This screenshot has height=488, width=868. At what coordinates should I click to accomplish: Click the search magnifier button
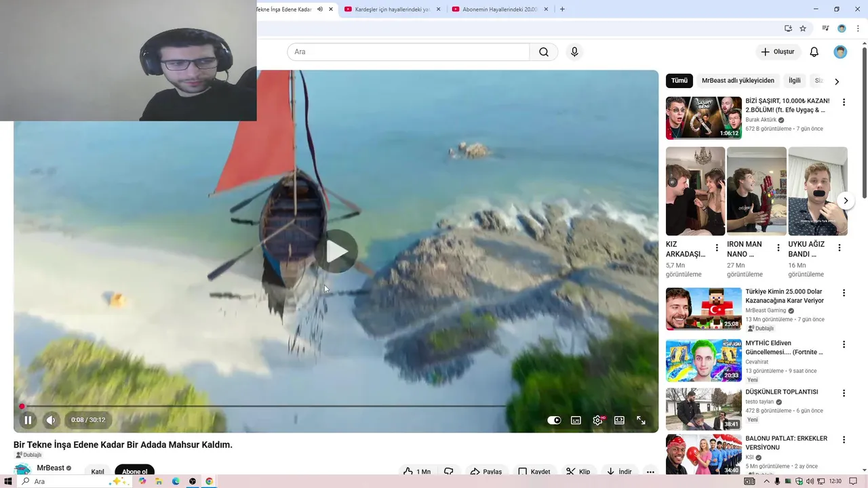(x=544, y=52)
